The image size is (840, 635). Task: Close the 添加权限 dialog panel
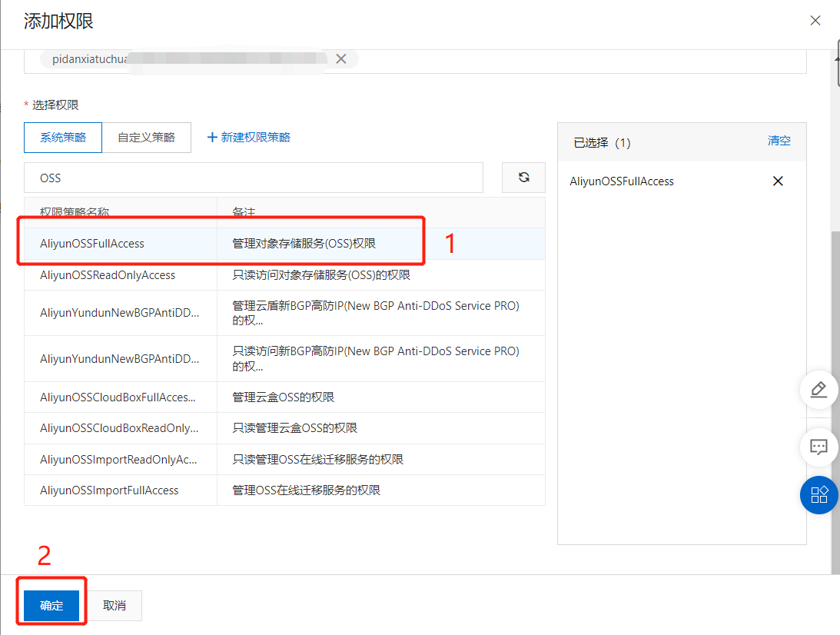pos(815,21)
